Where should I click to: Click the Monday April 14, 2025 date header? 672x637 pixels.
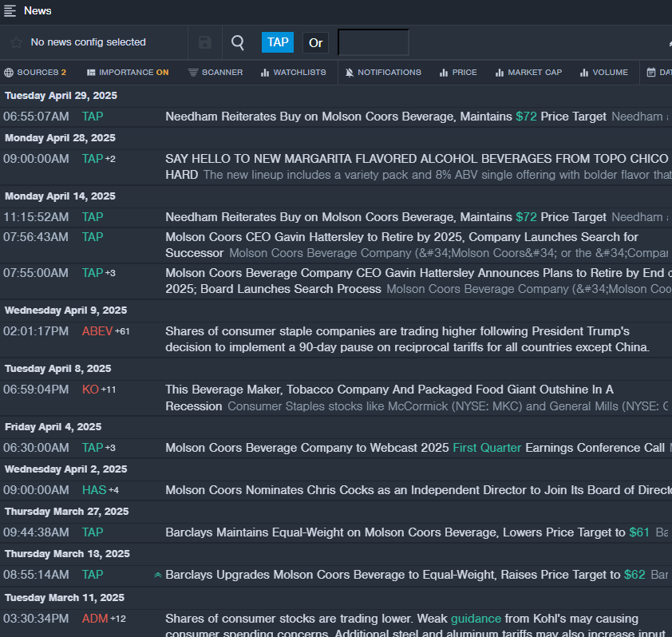pyautogui.click(x=60, y=196)
